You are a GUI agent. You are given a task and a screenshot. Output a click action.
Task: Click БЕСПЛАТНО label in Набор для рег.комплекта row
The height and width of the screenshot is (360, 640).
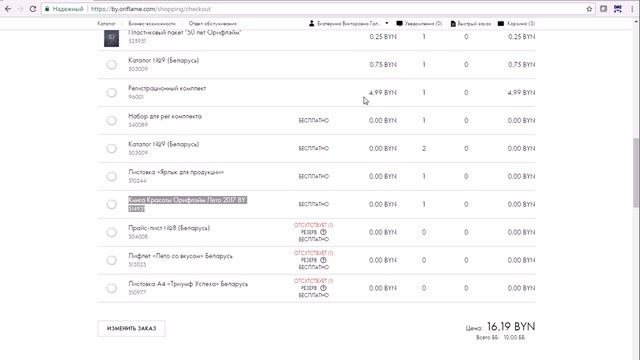[x=313, y=121]
